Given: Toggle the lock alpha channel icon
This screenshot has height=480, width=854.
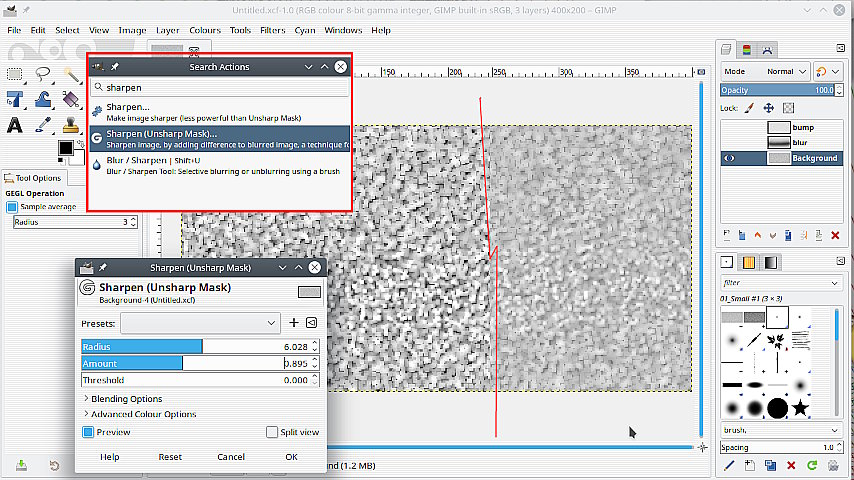Looking at the screenshot, I should tap(788, 108).
